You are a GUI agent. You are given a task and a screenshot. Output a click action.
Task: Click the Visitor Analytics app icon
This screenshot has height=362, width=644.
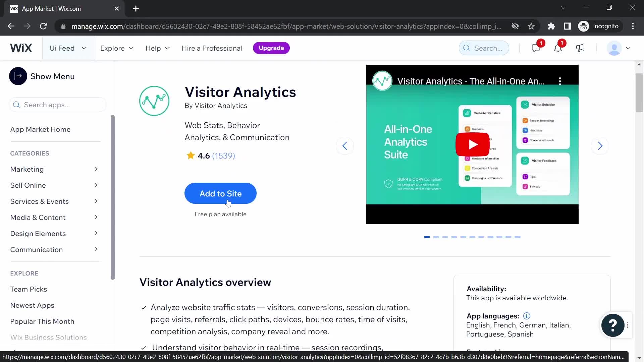click(154, 101)
